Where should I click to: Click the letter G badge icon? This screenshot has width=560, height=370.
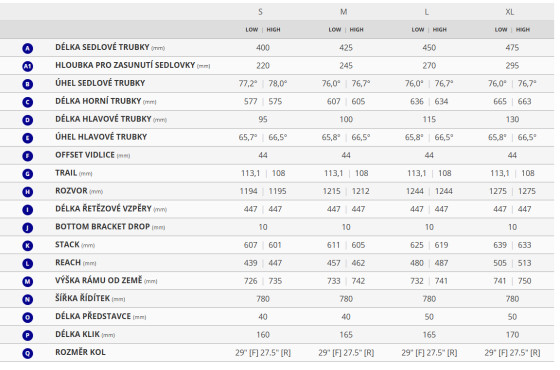pyautogui.click(x=28, y=174)
